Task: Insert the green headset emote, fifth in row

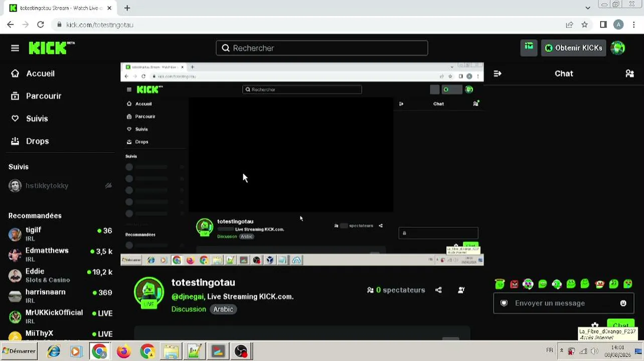Action: click(x=557, y=284)
